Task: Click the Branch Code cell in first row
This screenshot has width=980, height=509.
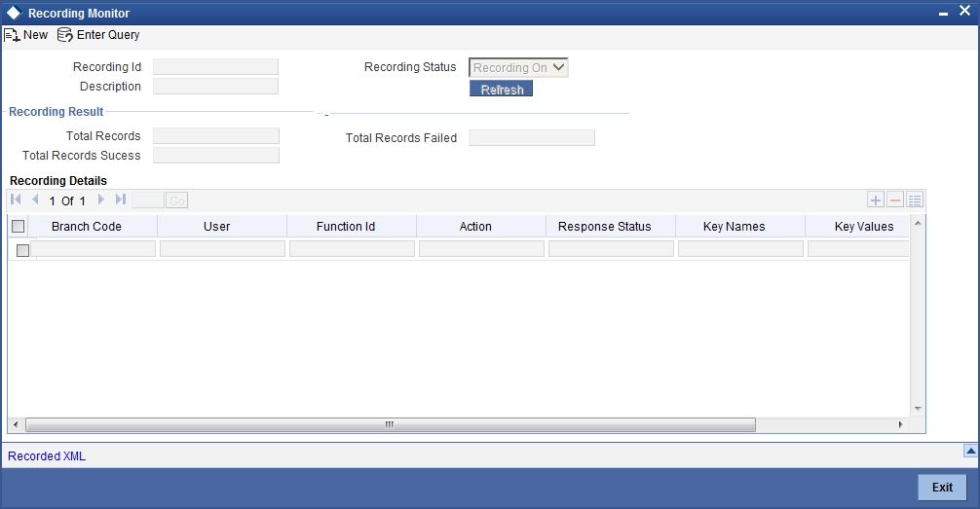Action: (94, 249)
